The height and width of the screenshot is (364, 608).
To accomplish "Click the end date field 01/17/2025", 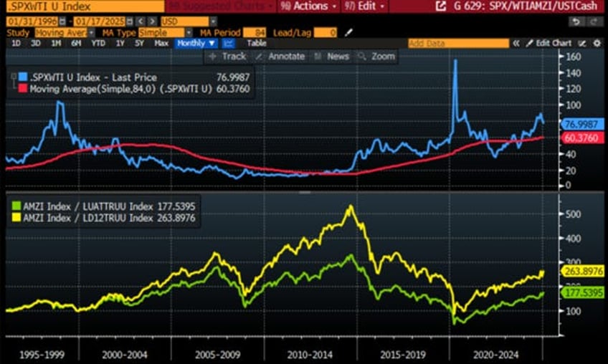I will (100, 21).
